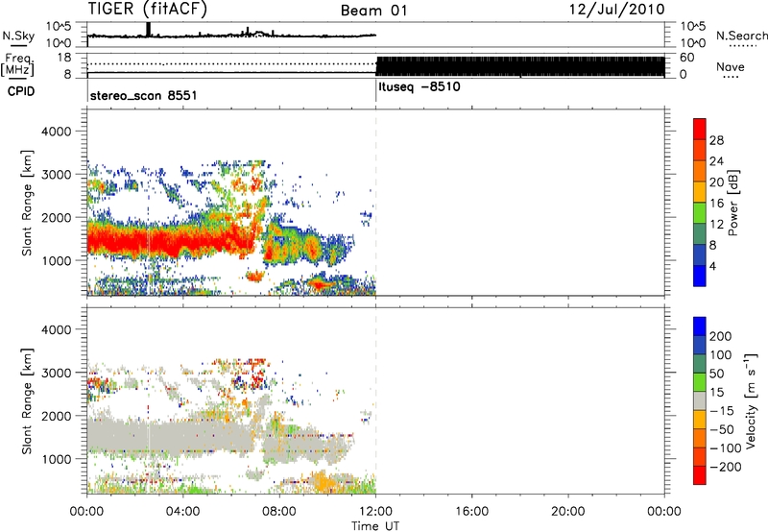Click the 200 value on velocity colorbar
Image resolution: width=768 pixels, height=532 pixels.
pyautogui.click(x=721, y=336)
